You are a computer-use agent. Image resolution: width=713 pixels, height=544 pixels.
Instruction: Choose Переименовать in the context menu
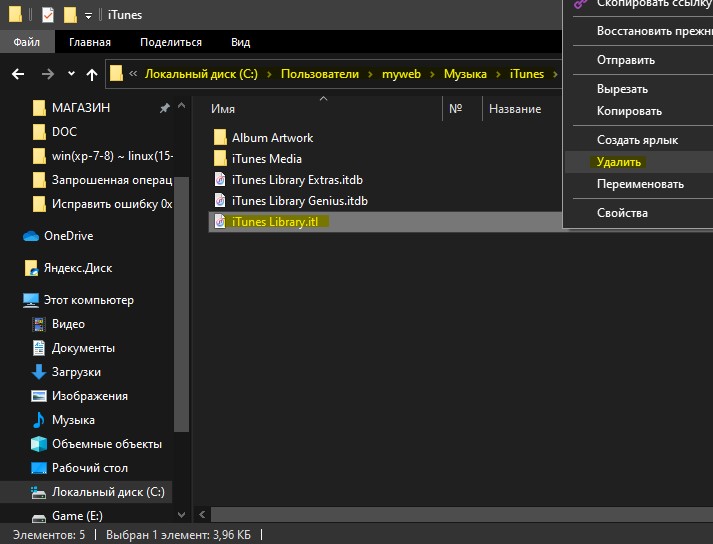(640, 184)
